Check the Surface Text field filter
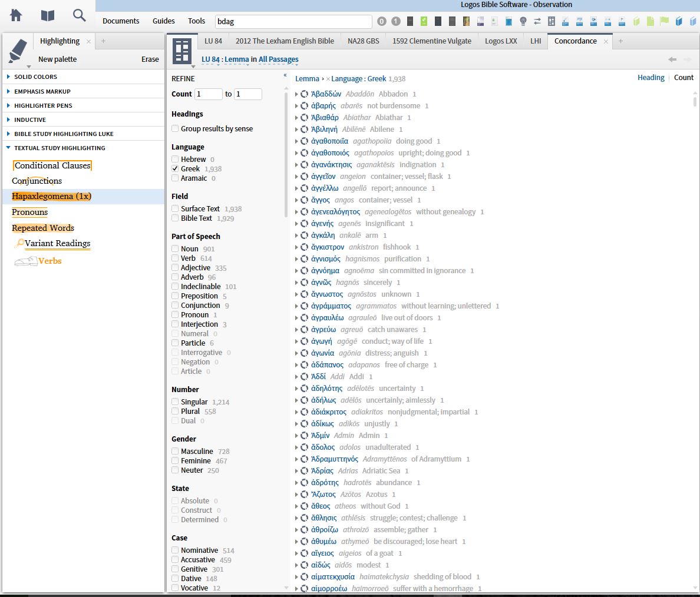700x597 pixels. click(x=175, y=209)
